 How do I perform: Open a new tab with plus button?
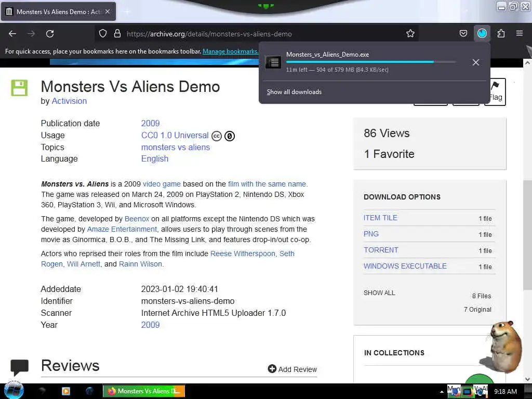tap(127, 12)
